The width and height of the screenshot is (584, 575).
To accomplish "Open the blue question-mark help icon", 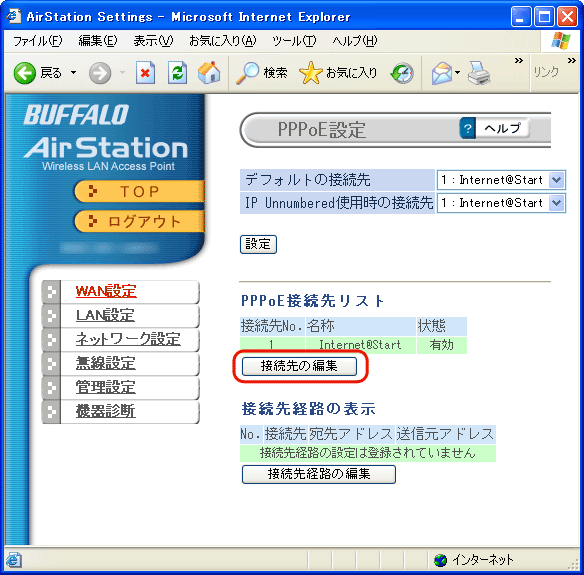I will point(467,129).
